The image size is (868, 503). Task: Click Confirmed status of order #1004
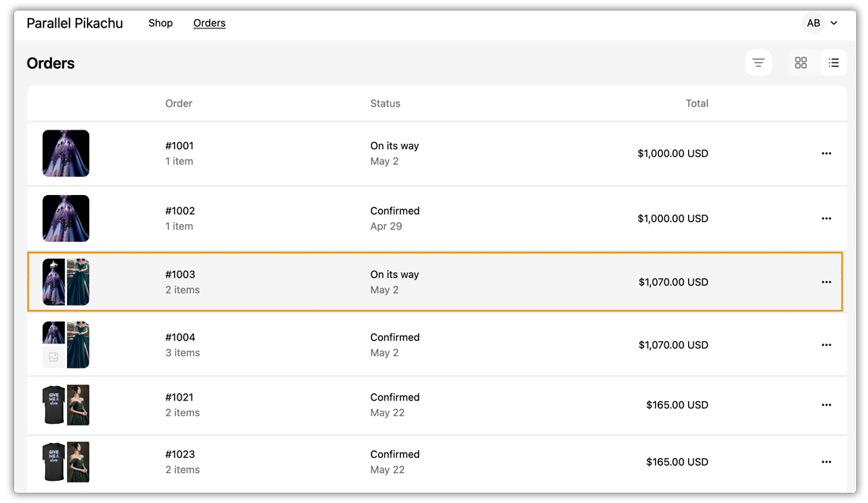pyautogui.click(x=395, y=337)
